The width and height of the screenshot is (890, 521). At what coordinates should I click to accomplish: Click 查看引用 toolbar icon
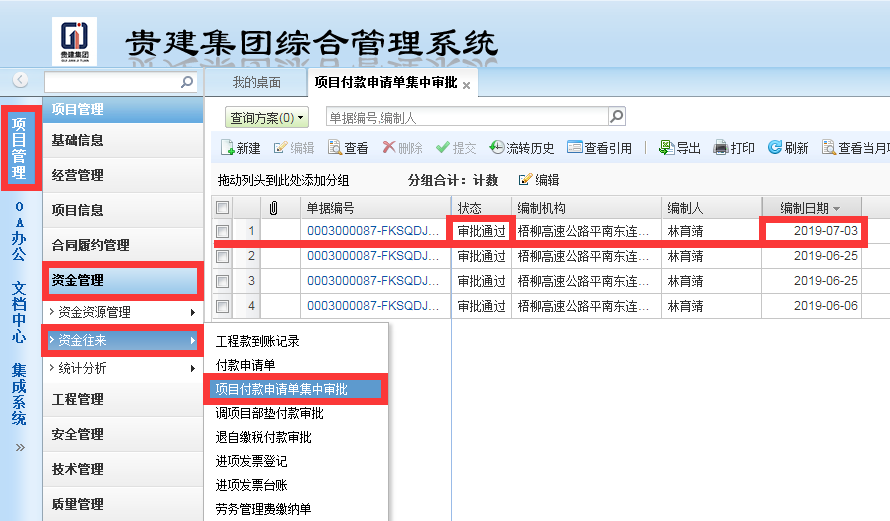click(574, 148)
